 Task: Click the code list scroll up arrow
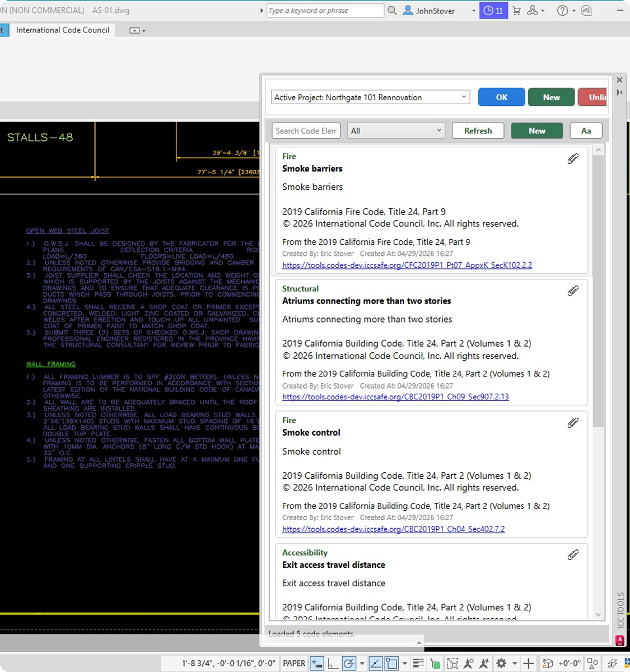(x=598, y=150)
